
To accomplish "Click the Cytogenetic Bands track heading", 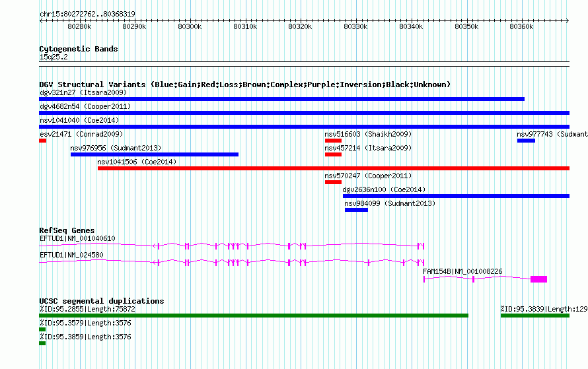I will [79, 49].
